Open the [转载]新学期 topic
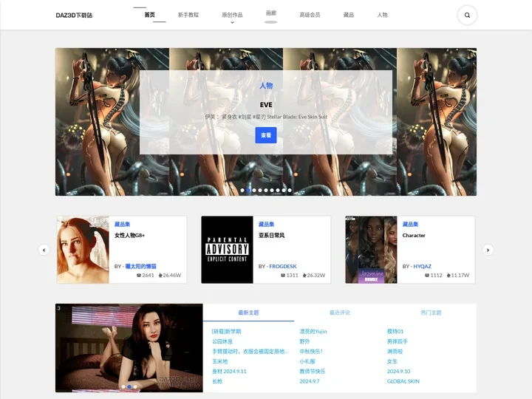The width and height of the screenshot is (532, 399). click(226, 331)
